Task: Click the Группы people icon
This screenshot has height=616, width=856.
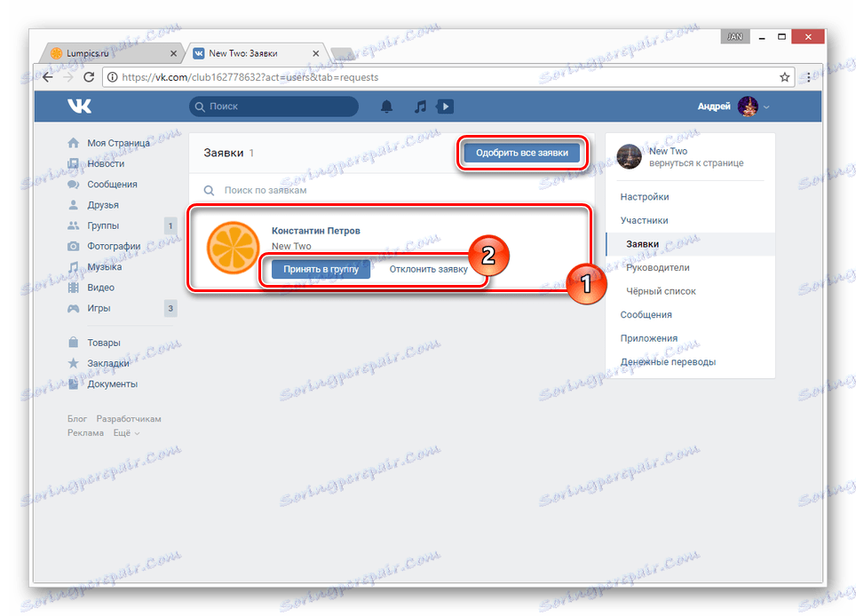Action: pyautogui.click(x=73, y=225)
